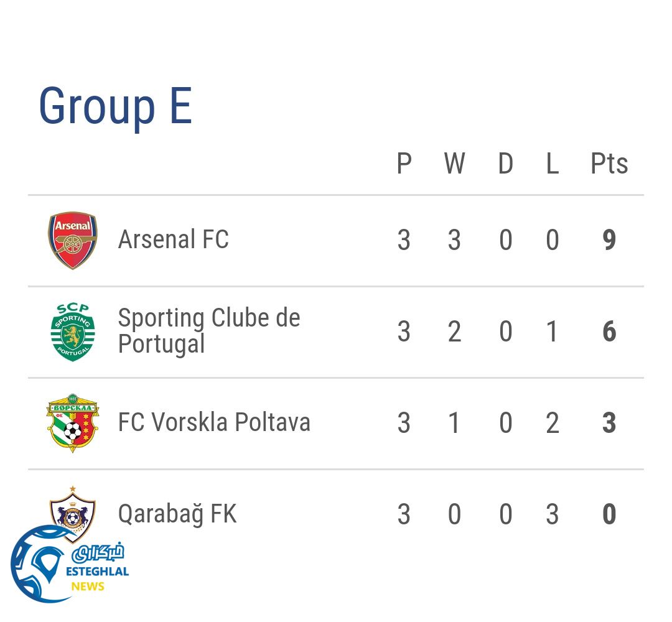Click the D column header

coord(505,164)
